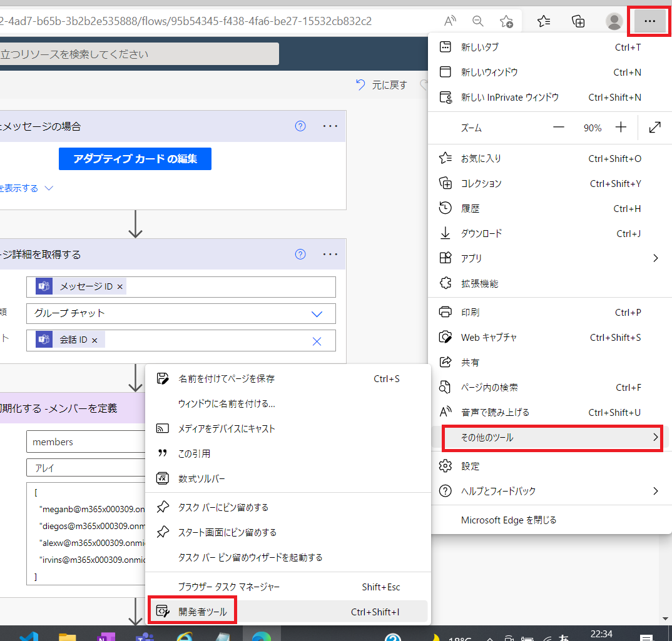Open コレクション from the menu
The height and width of the screenshot is (641, 672).
tap(550, 183)
